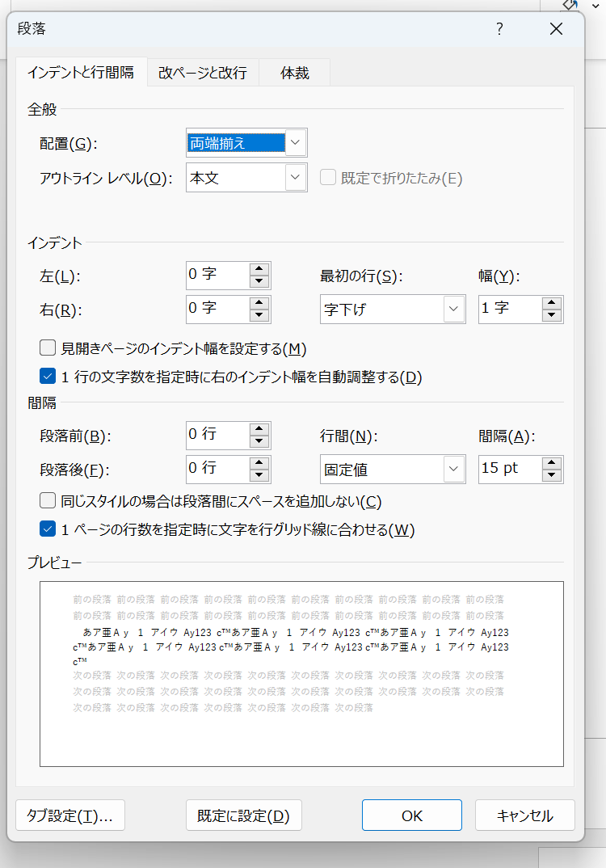Enable 見開きページのインデント幅を設定する checkbox

[x=48, y=348]
